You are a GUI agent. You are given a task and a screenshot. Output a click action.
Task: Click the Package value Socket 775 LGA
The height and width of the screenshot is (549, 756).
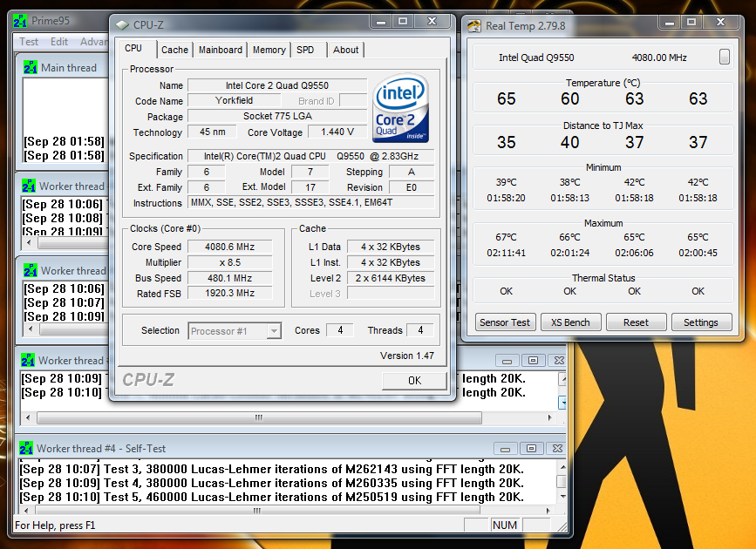pos(276,116)
